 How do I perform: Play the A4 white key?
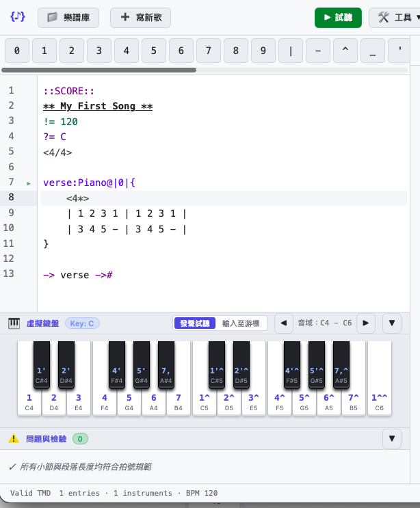154,402
